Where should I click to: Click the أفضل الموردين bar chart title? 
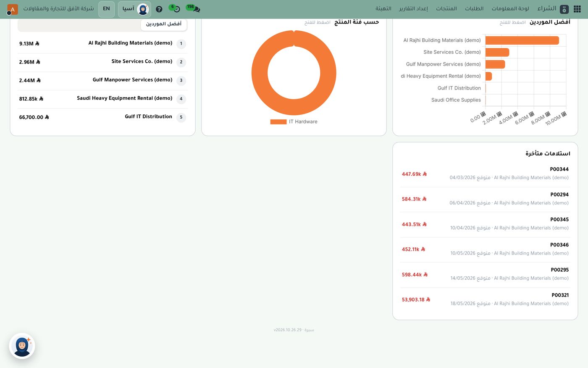coord(550,22)
